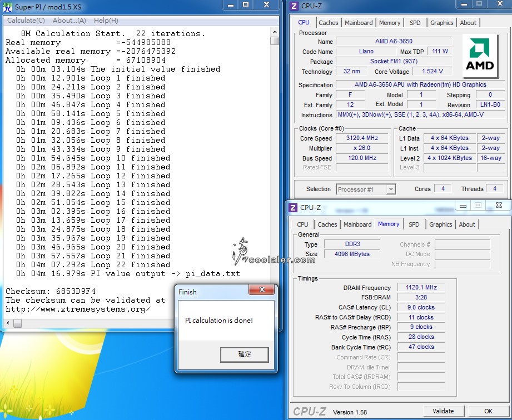The image size is (512, 420).
Task: Click the Core Voltage value 1.524 V
Action: [x=433, y=72]
